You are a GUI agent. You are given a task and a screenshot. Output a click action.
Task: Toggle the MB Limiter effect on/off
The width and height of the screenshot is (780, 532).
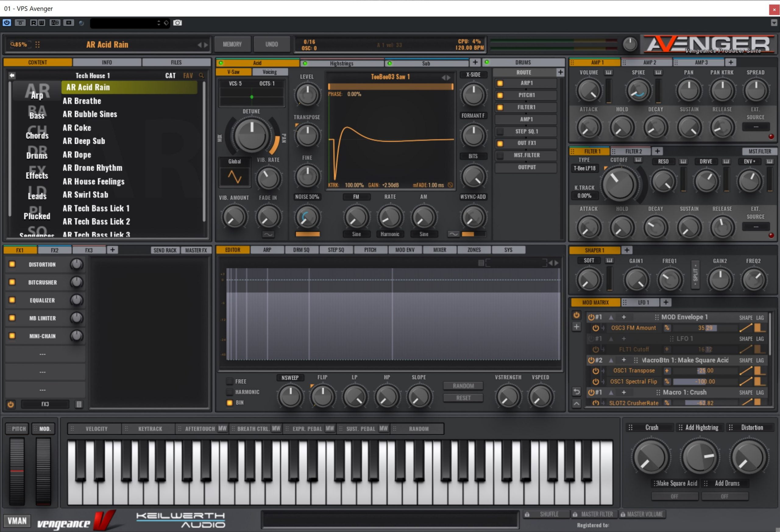click(x=12, y=317)
